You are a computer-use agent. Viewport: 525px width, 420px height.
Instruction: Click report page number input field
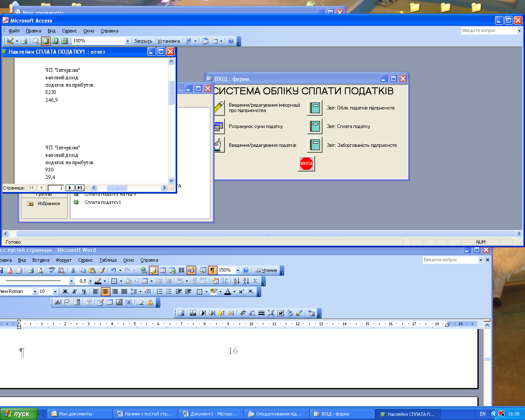point(55,188)
